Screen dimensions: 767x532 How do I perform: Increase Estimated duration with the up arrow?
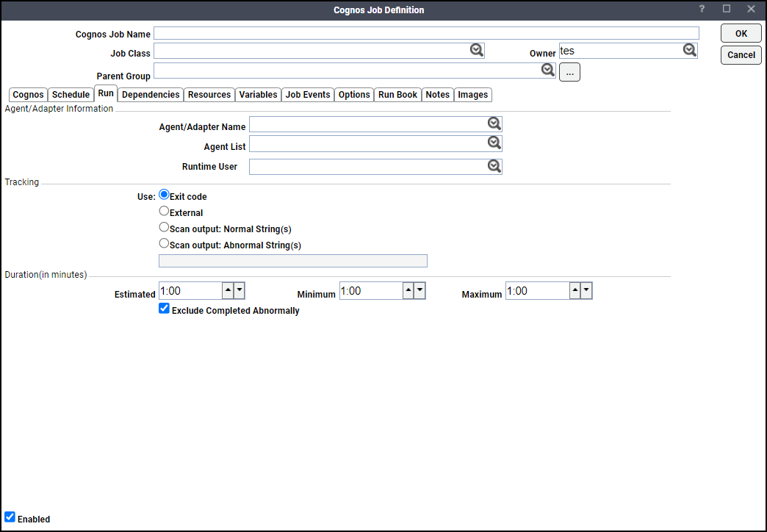pyautogui.click(x=228, y=290)
